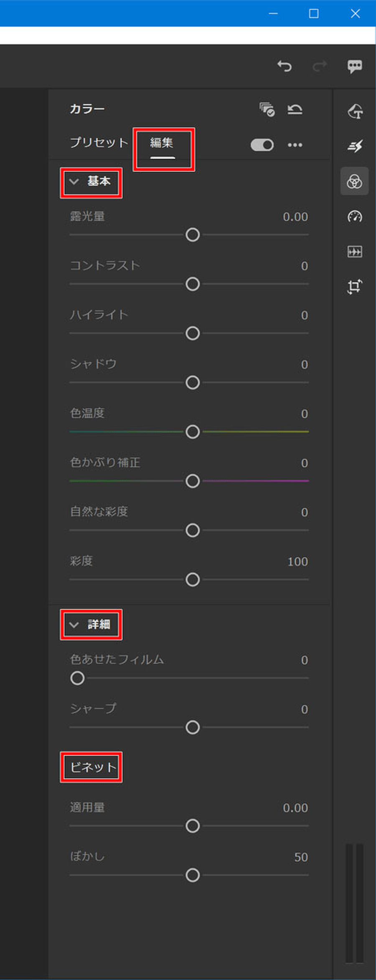
Task: Click the ぼかし label
Action: 87,856
